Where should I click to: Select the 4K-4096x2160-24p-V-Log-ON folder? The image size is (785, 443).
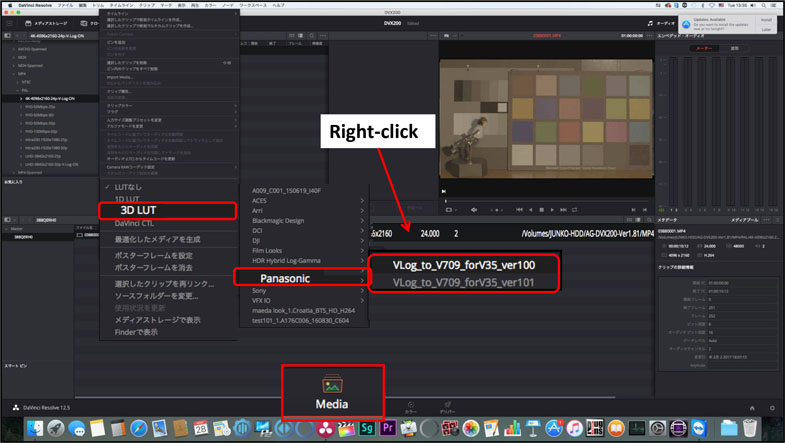50,99
